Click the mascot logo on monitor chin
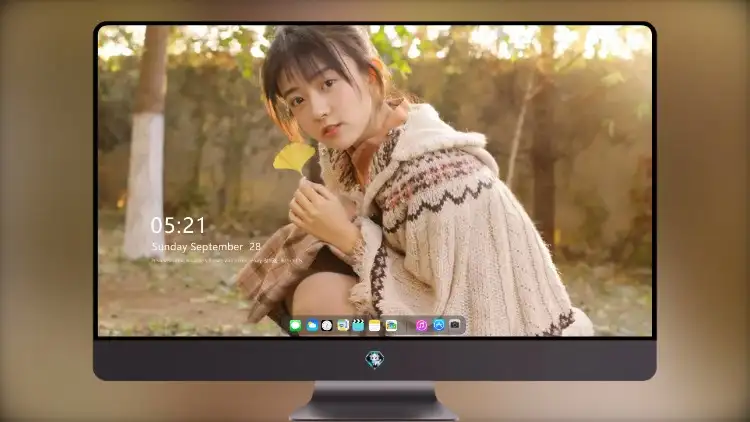 tap(375, 359)
